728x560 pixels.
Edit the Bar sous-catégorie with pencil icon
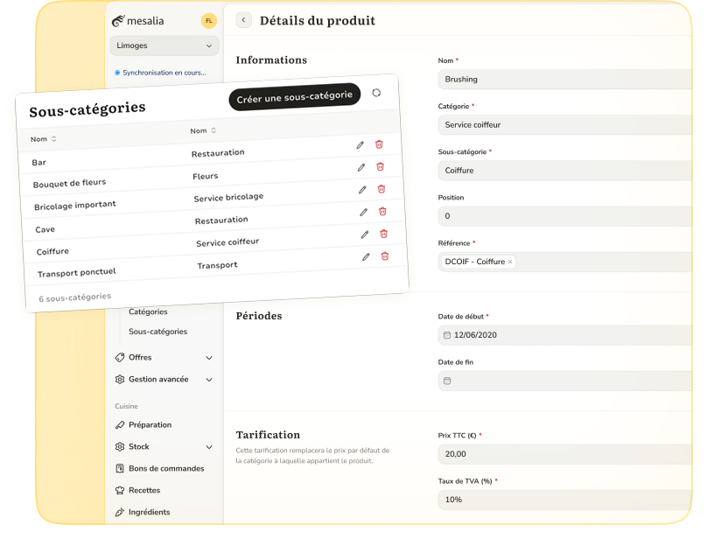(x=360, y=145)
